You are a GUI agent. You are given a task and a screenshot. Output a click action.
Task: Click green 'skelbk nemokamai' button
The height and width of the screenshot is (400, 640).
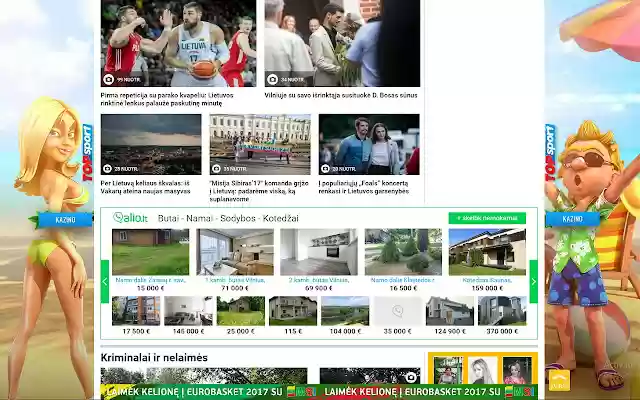click(487, 218)
